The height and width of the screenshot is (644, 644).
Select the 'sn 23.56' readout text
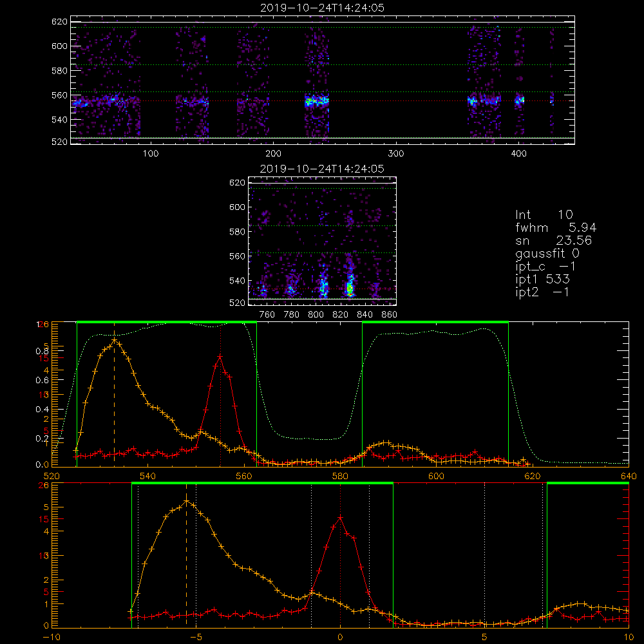[554, 240]
